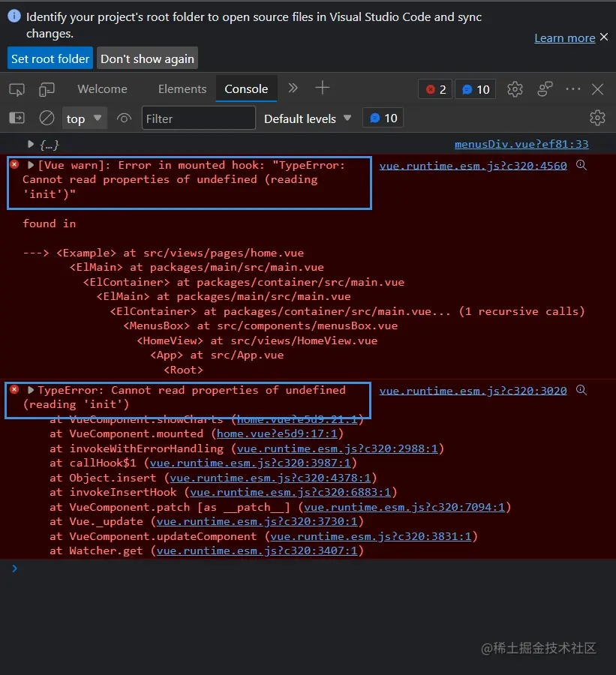Screen dimensions: 616x675
Task: Switch to the Welcome tab
Action: tap(102, 89)
